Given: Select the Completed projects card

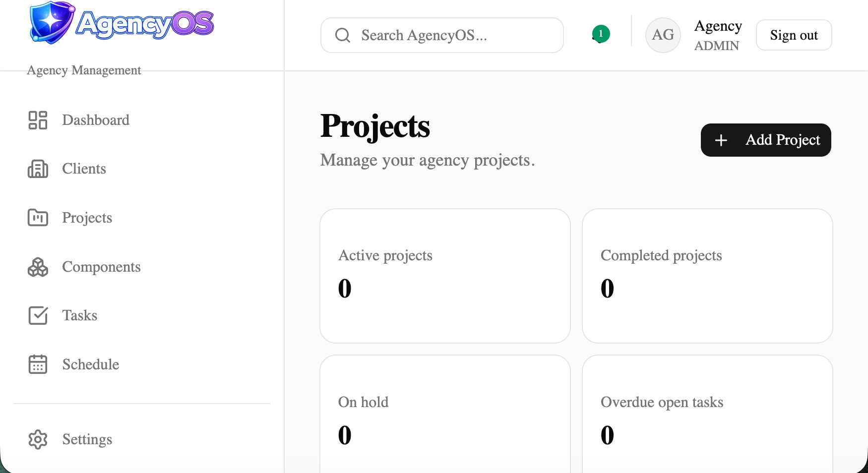Looking at the screenshot, I should [x=707, y=276].
